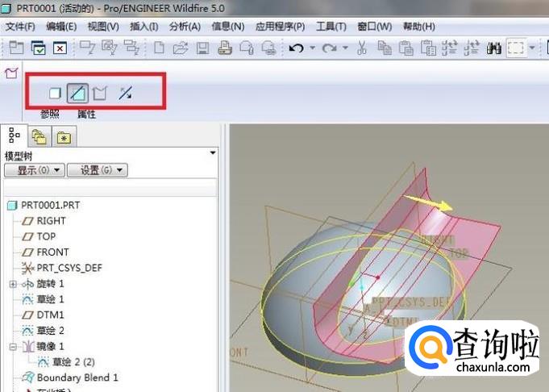Click the binoculars find icon
Screen dimensions: 549x392
pos(493,48)
